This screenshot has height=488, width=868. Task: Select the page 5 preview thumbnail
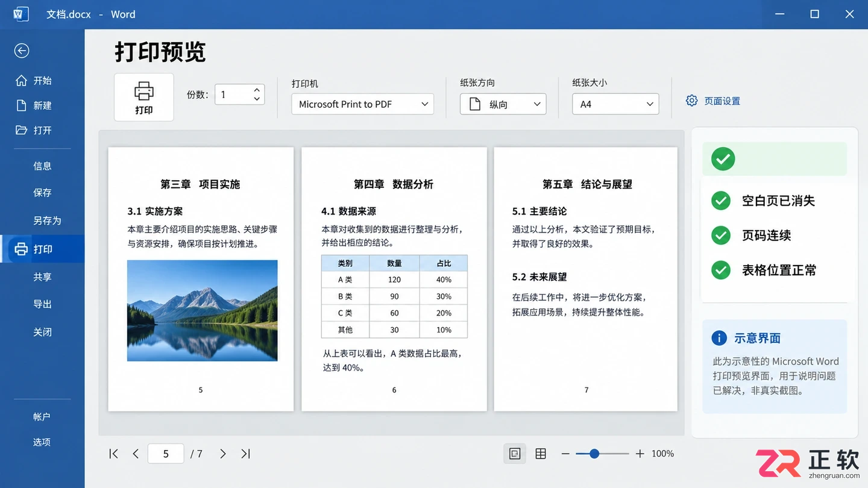[x=201, y=280]
